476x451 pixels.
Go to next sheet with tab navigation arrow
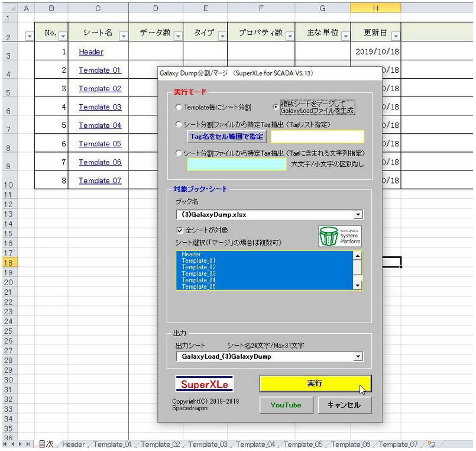[20, 444]
